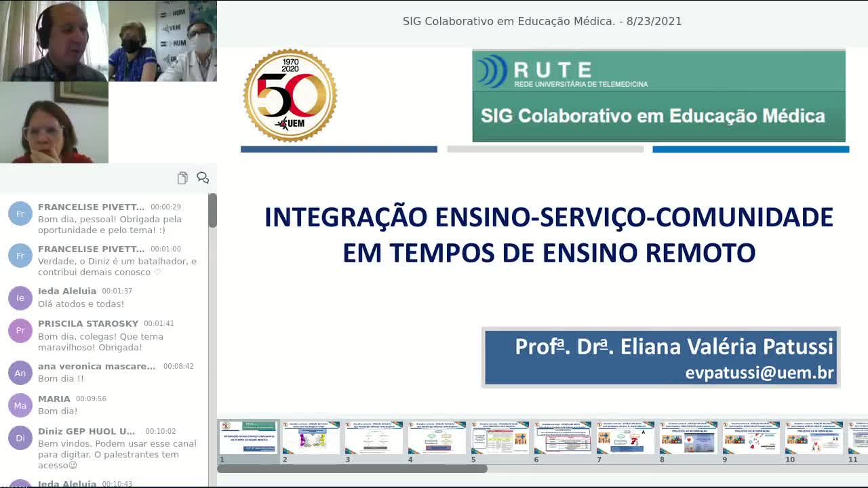Select slide thumbnail 4
This screenshot has height=488, width=868.
(437, 438)
